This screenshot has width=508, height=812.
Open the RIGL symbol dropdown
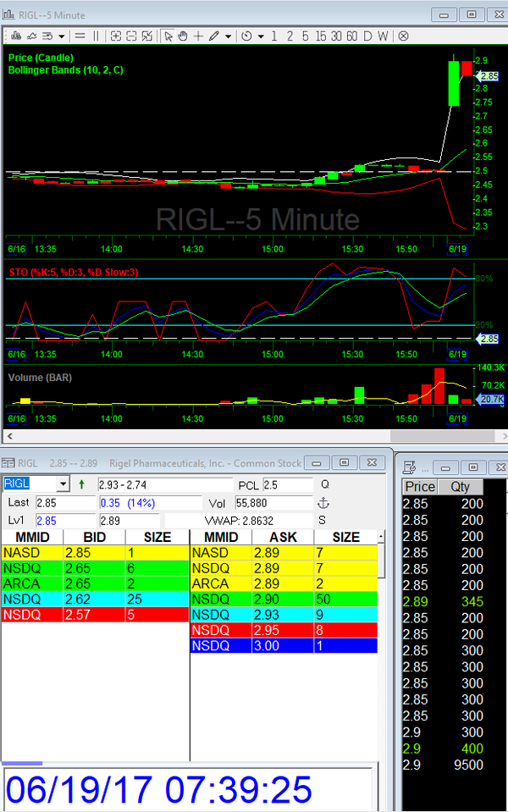click(62, 484)
